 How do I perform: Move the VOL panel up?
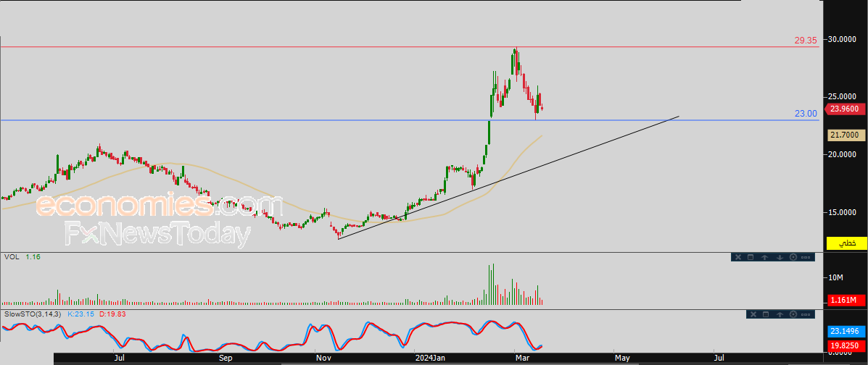(765, 257)
